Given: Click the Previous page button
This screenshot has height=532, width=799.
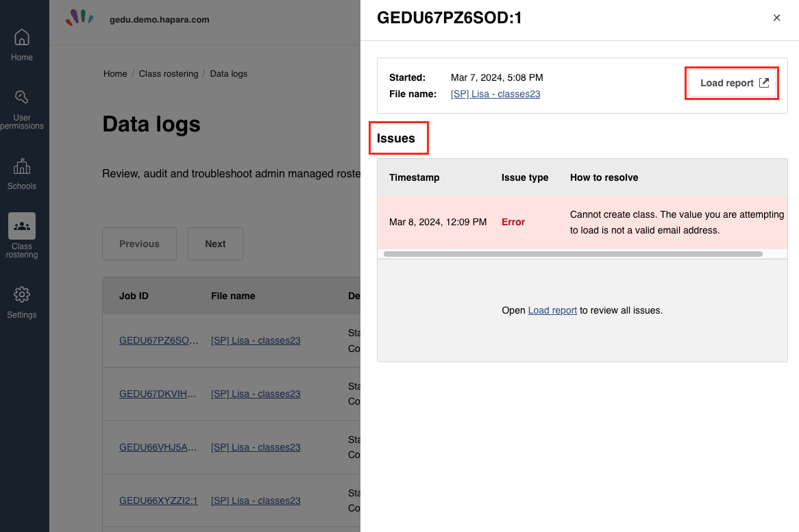Looking at the screenshot, I should [139, 244].
